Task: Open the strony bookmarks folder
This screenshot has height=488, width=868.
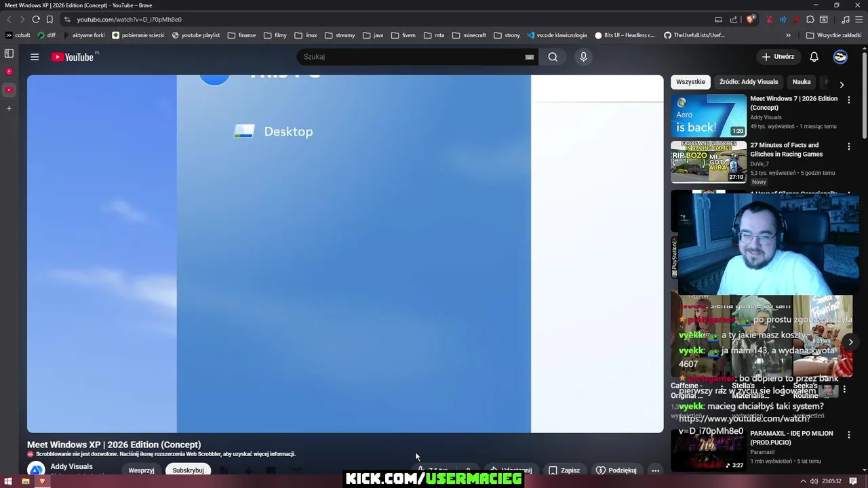Action: (507, 35)
